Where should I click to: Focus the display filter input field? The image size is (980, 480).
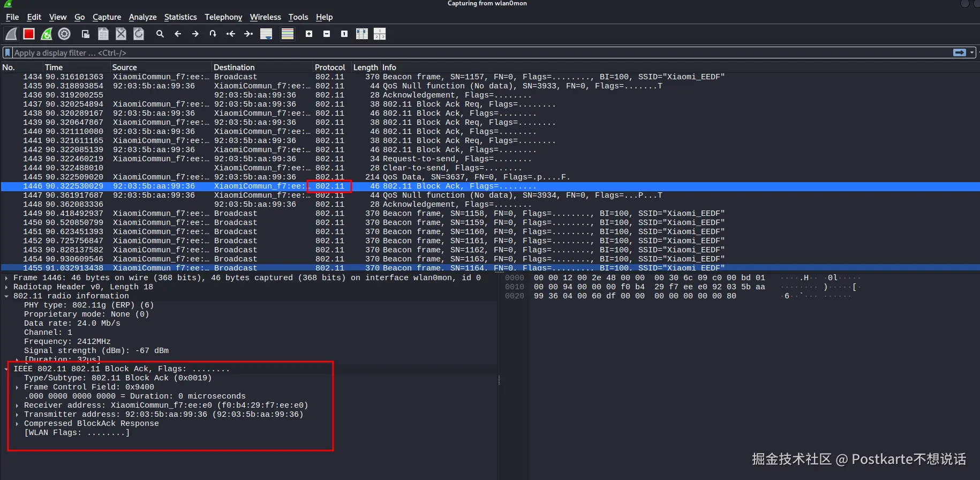point(482,52)
